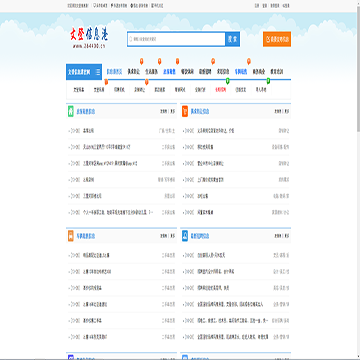The height and width of the screenshot is (360, 360).
Task: Open the hamburger icon in the blue category menu
Action: (98, 72)
